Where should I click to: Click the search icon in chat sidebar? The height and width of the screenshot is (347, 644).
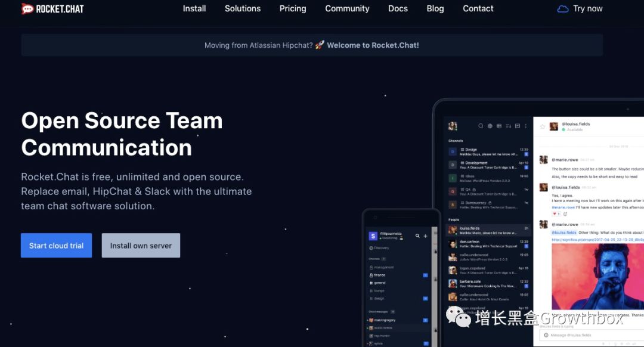[481, 126]
